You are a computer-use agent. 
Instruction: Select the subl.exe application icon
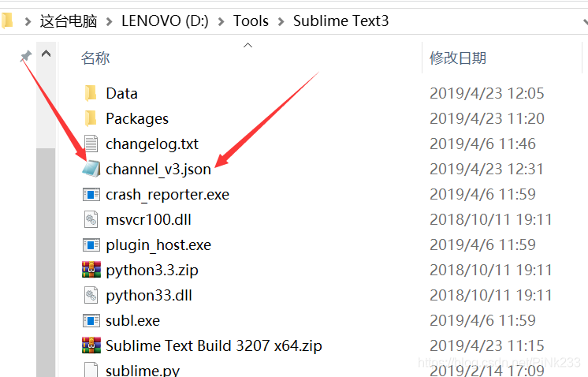pos(91,321)
